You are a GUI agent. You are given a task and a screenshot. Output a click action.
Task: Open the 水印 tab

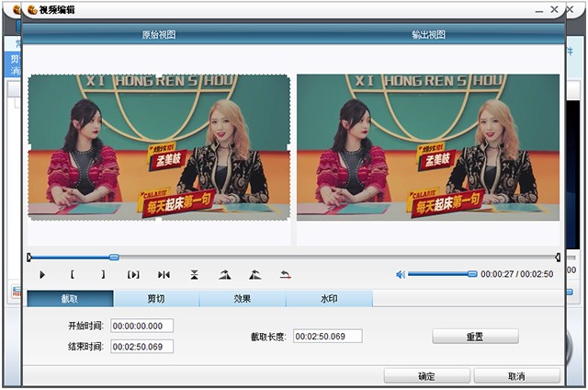(x=329, y=299)
